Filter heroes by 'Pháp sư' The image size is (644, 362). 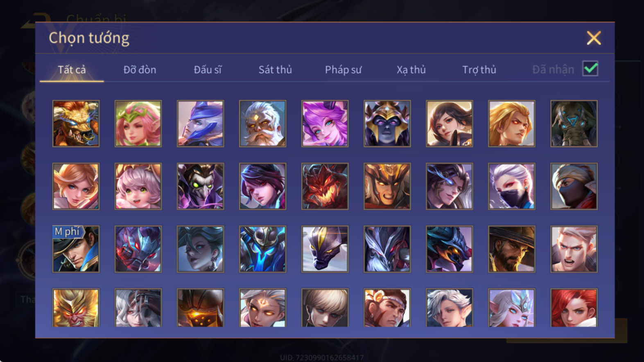click(343, 70)
